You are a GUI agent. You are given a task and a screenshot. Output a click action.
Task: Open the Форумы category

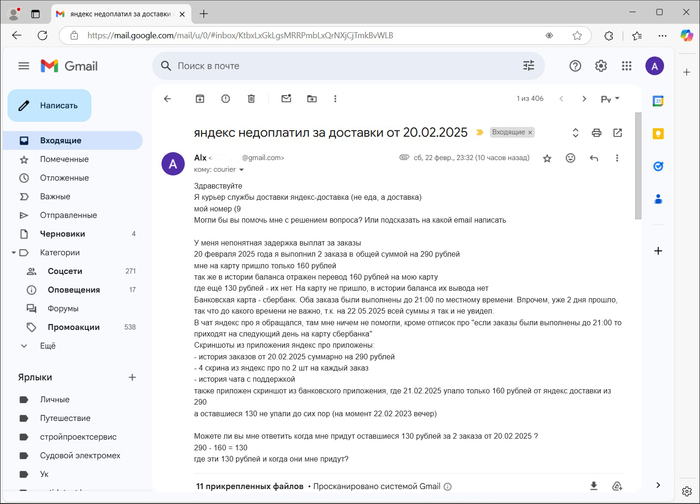coord(73,308)
